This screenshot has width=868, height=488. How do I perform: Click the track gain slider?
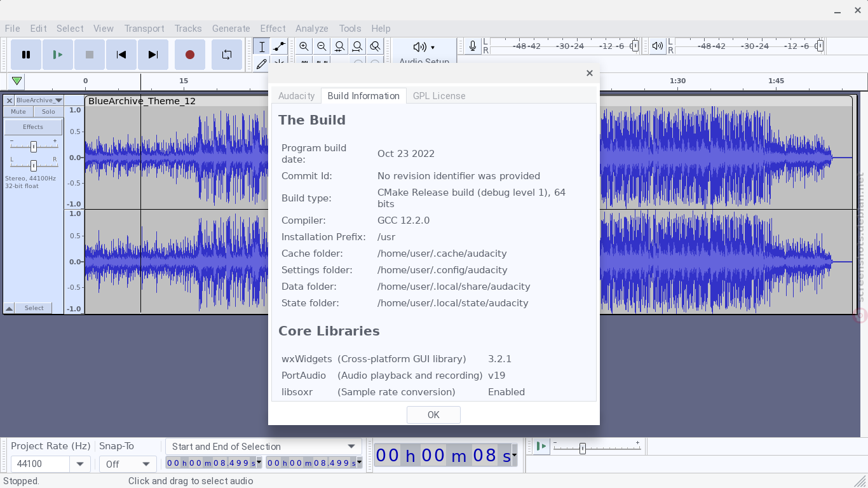click(34, 147)
